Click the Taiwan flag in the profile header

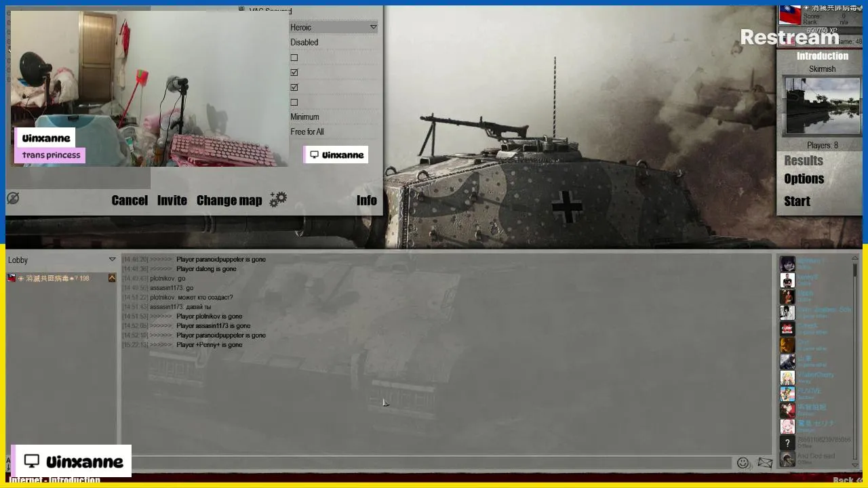[789, 14]
